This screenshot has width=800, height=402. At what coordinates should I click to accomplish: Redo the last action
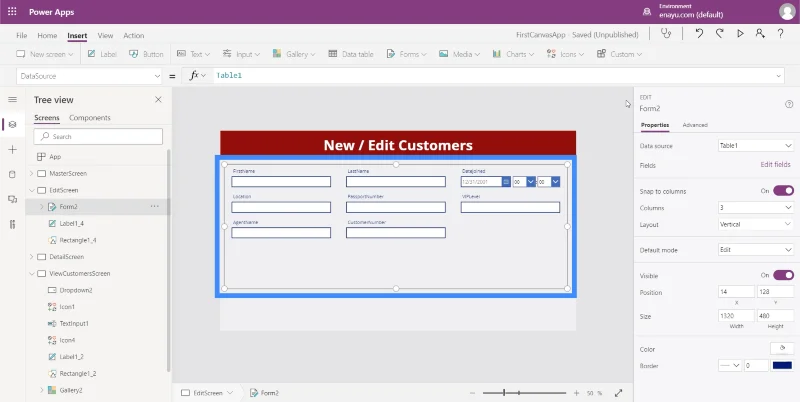719,34
